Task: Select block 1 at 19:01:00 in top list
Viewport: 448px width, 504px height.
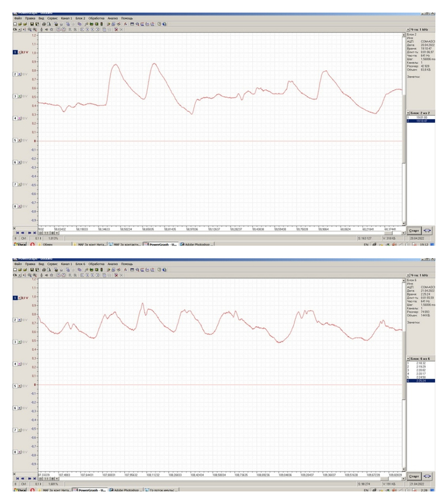Action: (x=421, y=118)
